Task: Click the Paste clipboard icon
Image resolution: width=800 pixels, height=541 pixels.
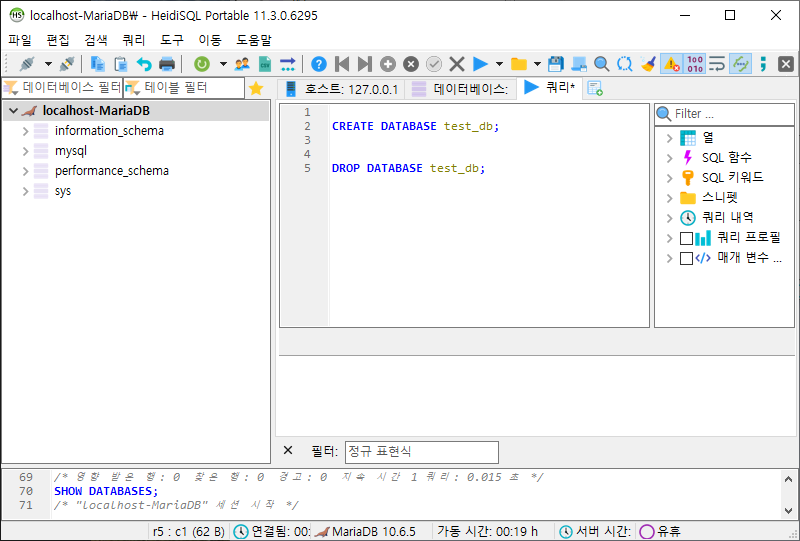Action: (121, 64)
